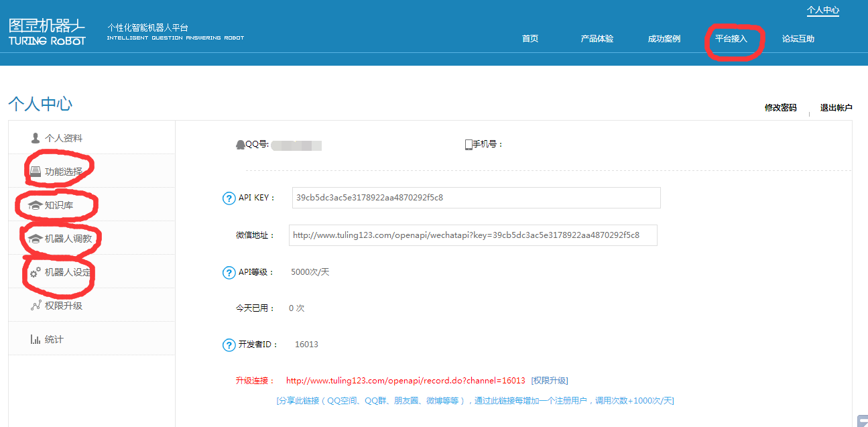Click the help icon next to API KEY
Image resolution: width=868 pixels, height=427 pixels.
[229, 198]
